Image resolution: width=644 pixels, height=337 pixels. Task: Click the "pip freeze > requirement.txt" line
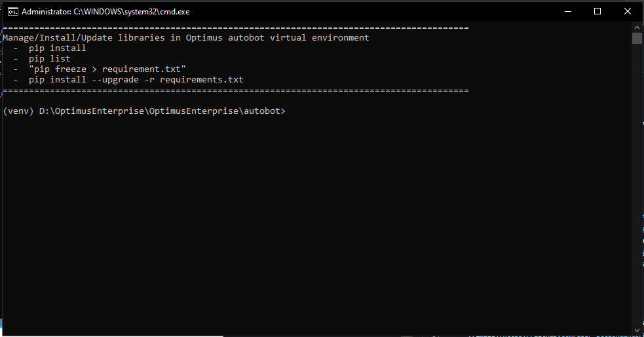pos(107,69)
